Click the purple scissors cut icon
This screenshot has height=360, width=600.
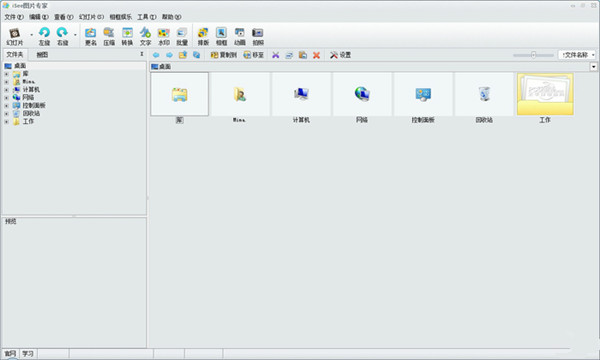click(276, 55)
